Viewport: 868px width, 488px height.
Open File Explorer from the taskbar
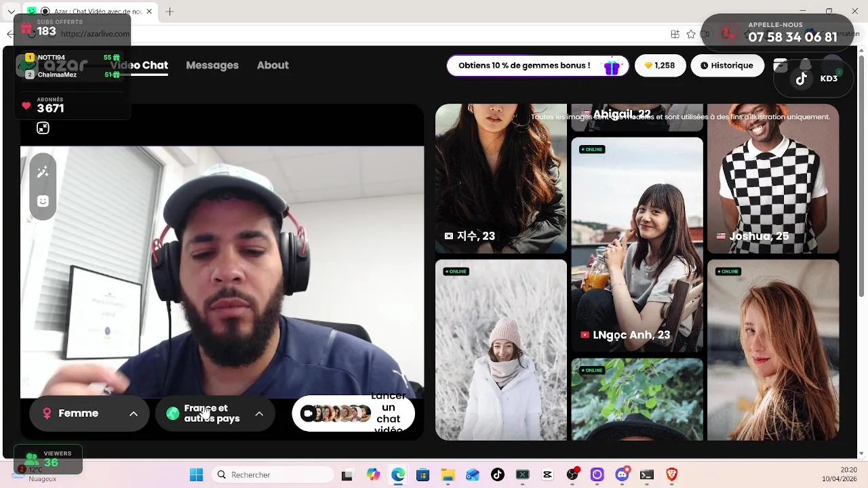tap(448, 475)
